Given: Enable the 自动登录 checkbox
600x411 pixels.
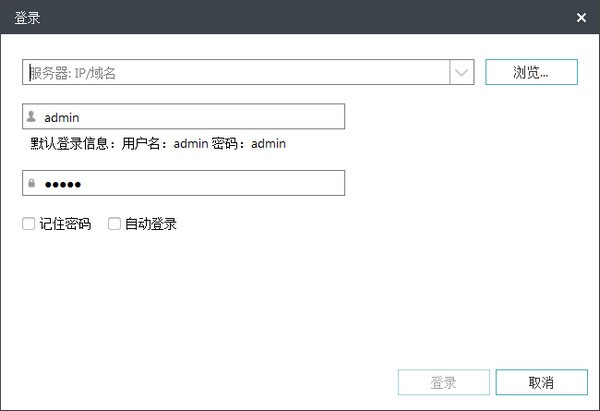Looking at the screenshot, I should point(114,223).
